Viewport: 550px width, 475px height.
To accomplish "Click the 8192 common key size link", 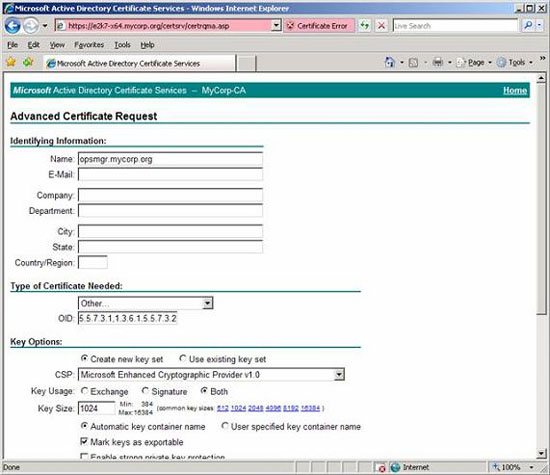I will tap(291, 408).
